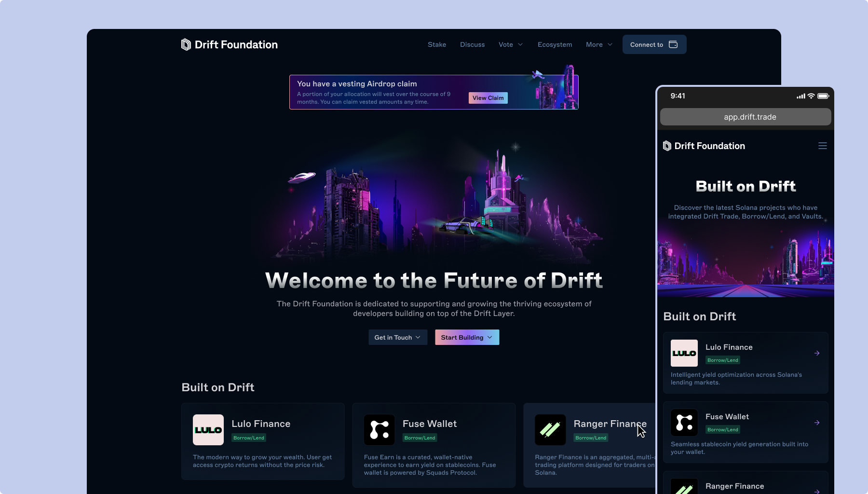868x494 pixels.
Task: Click the Borrow/Lend tag on desktop Ranger card
Action: point(591,438)
